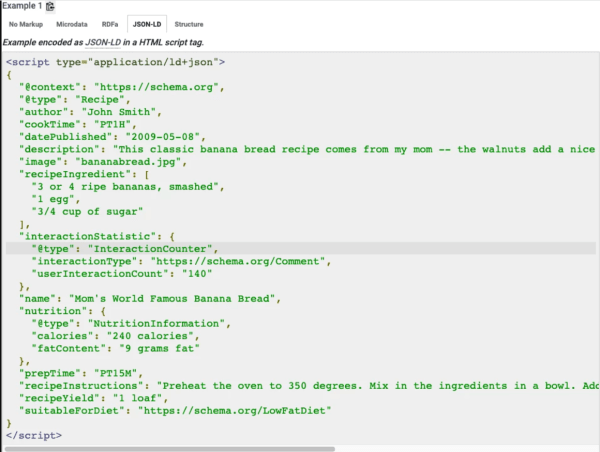The width and height of the screenshot is (600, 452).
Task: Select the RDFa tab
Action: click(x=108, y=23)
